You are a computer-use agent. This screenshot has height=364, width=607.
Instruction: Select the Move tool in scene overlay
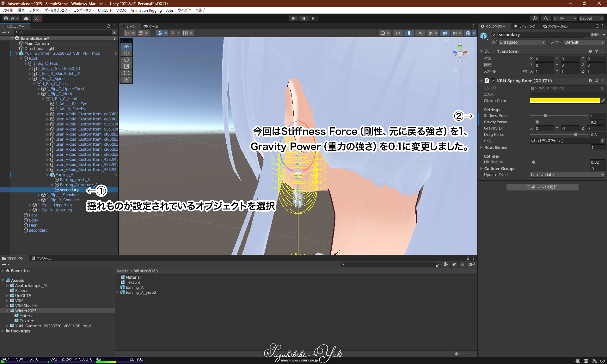tap(126, 53)
